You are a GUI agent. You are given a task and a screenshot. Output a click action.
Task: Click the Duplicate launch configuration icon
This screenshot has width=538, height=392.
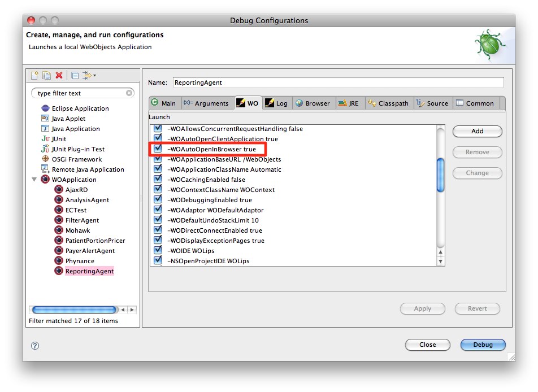(x=47, y=76)
